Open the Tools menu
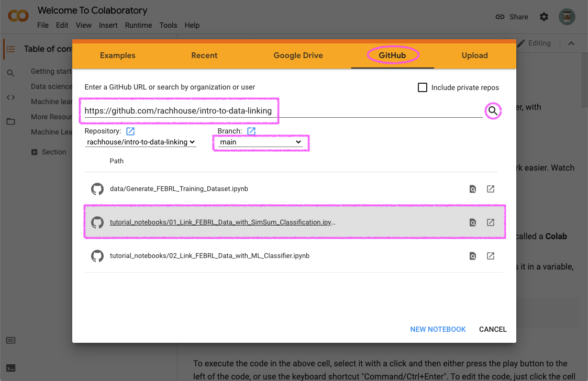Image resolution: width=588 pixels, height=381 pixels. [168, 25]
